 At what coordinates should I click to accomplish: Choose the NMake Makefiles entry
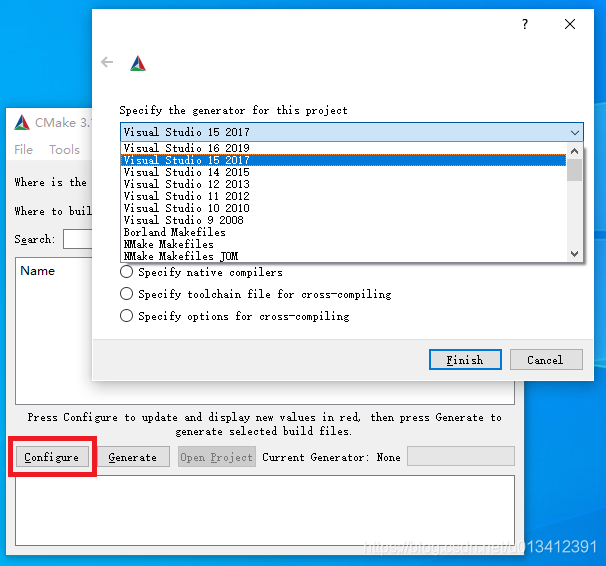click(343, 244)
